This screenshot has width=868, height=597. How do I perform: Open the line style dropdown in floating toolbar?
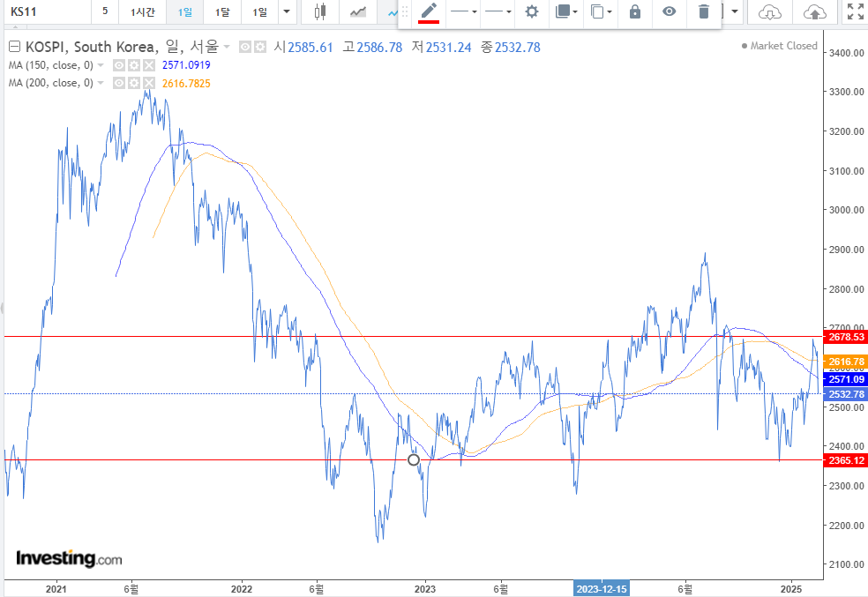(x=463, y=11)
